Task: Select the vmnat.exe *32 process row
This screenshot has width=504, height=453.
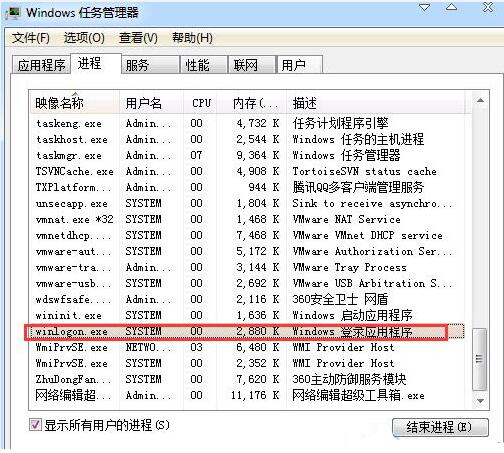Action: pos(247,219)
